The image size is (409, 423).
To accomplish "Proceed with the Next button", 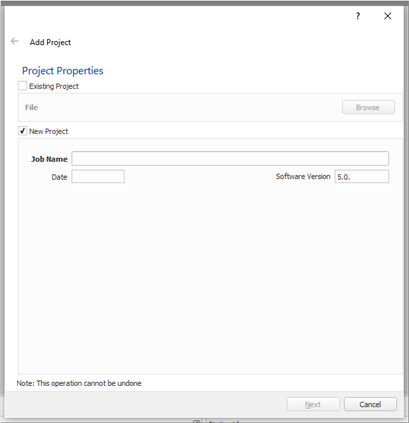I will 313,404.
